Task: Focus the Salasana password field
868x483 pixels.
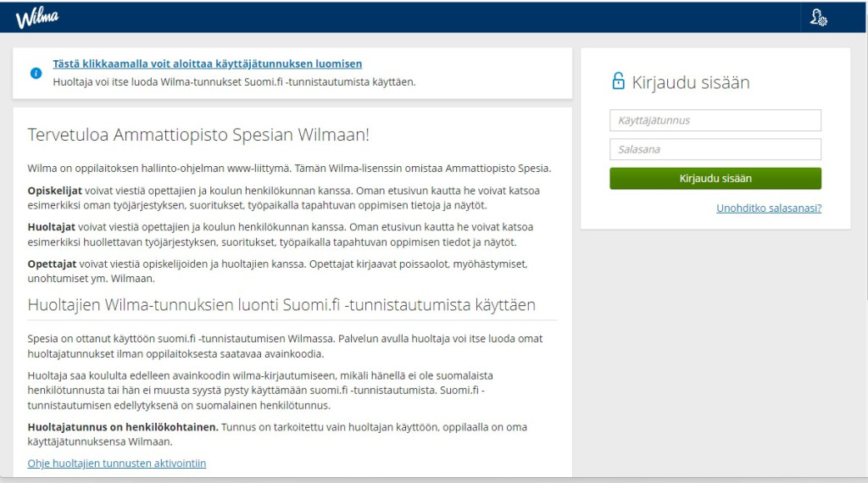Action: coord(715,149)
